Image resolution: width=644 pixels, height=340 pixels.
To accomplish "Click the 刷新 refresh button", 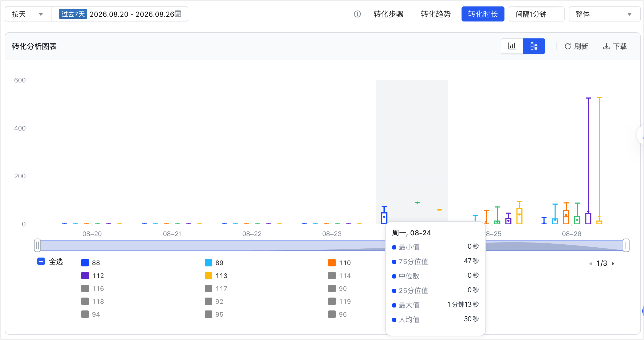I will coord(576,46).
